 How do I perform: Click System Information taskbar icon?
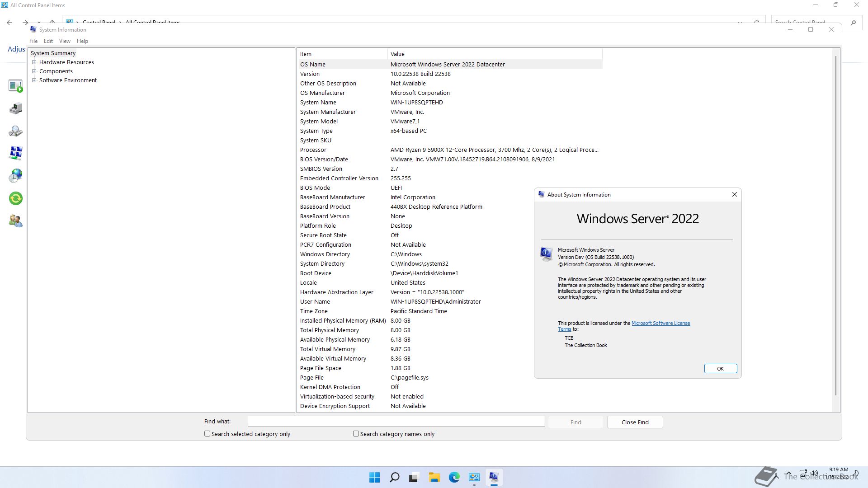point(494,477)
